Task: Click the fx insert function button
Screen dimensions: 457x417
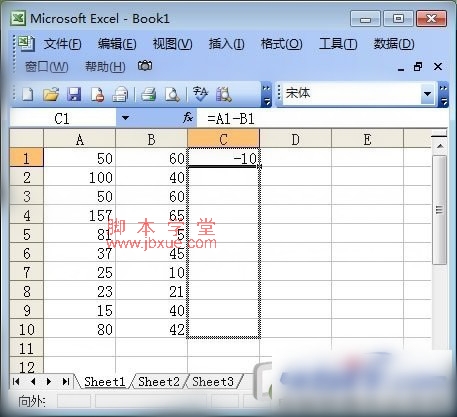Action: coord(188,117)
